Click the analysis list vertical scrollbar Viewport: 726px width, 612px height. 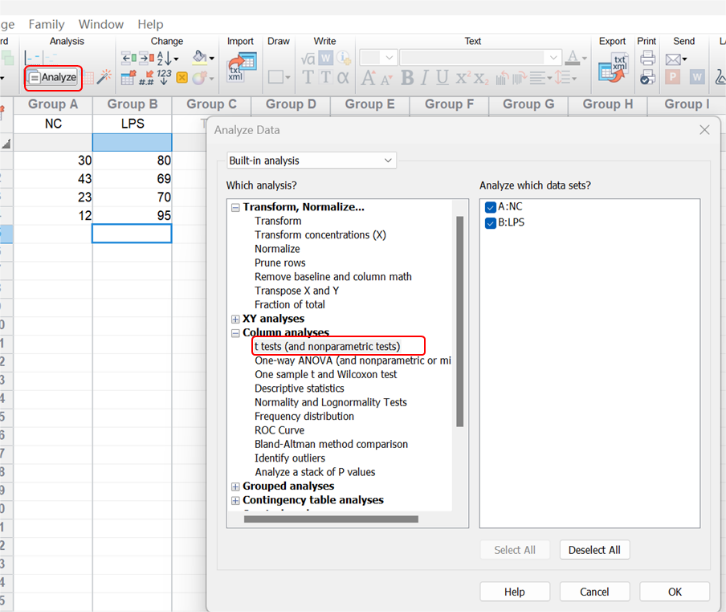click(x=460, y=321)
